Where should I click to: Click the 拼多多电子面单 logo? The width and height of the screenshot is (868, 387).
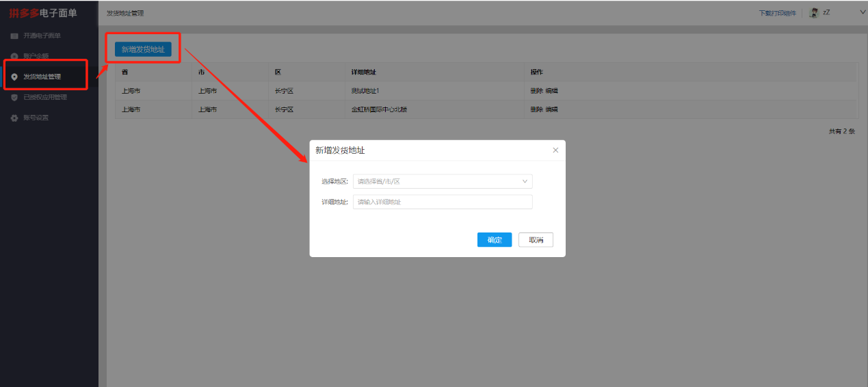point(42,13)
